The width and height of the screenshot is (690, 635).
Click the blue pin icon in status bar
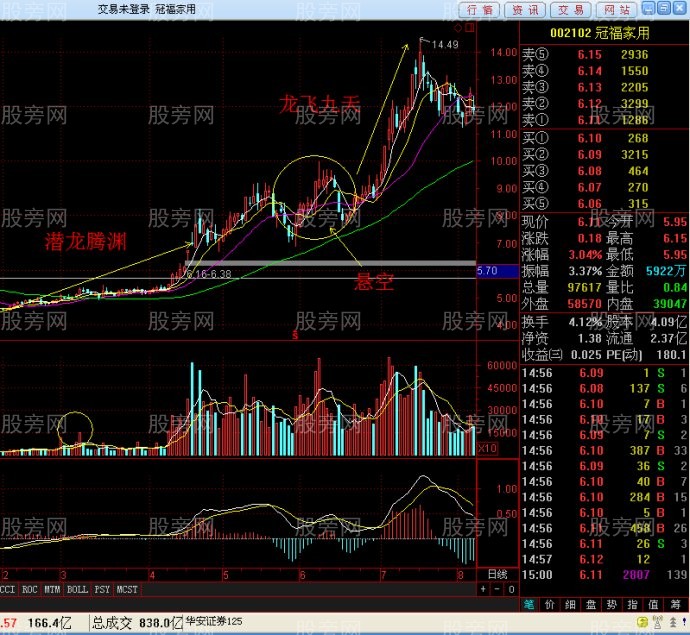[685, 622]
